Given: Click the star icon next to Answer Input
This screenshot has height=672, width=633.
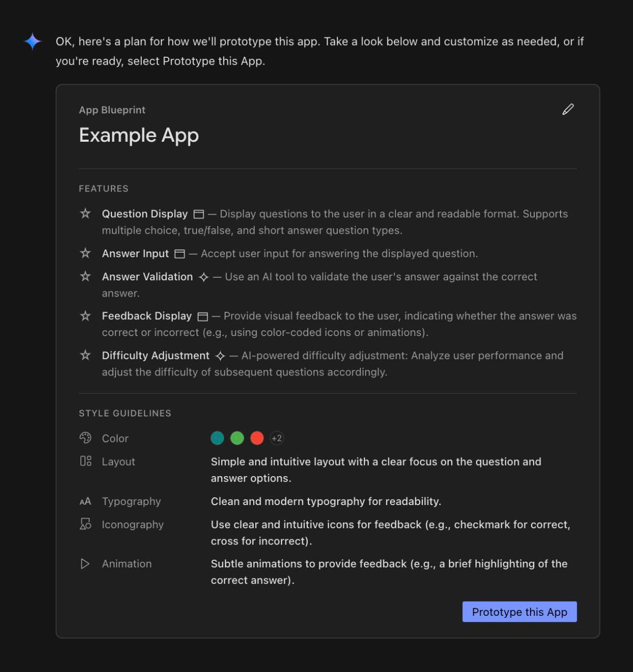Looking at the screenshot, I should (85, 254).
